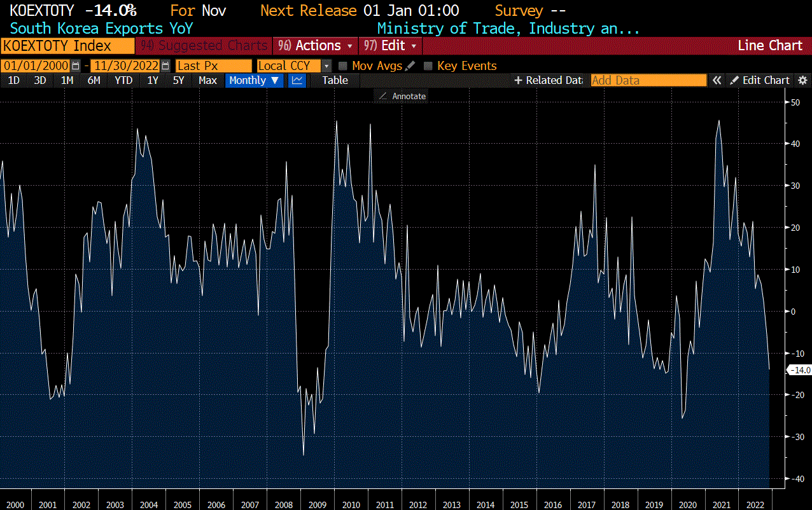Click the double chevron collapse icon
This screenshot has height=510, width=812.
(x=717, y=80)
